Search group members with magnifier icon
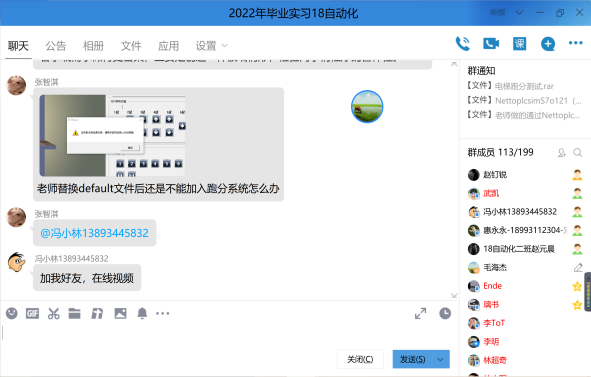This screenshot has height=377, width=591. pyautogui.click(x=577, y=153)
